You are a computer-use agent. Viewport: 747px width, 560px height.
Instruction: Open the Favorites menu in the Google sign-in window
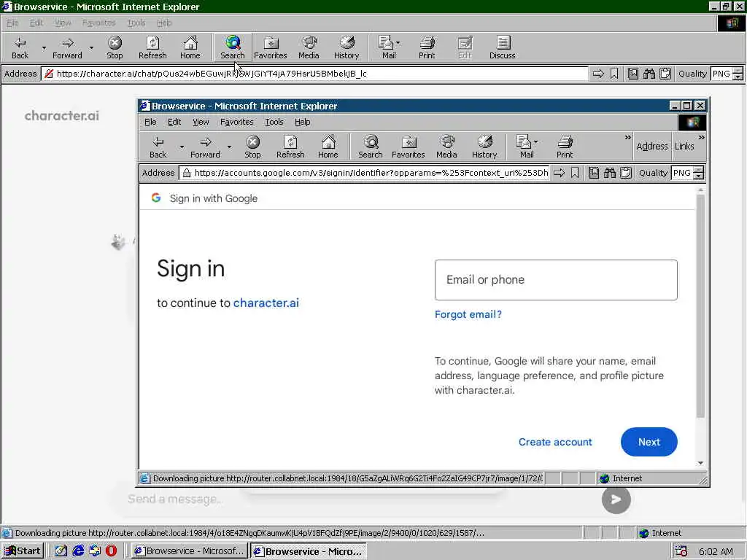tap(237, 122)
